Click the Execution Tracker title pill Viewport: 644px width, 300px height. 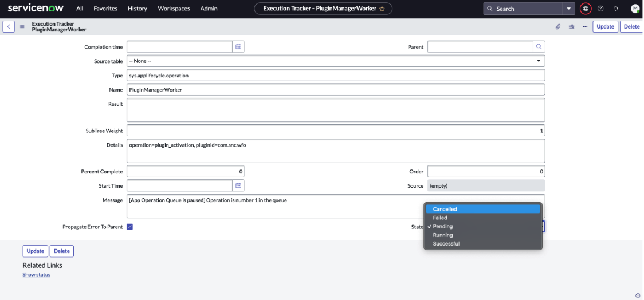323,9
